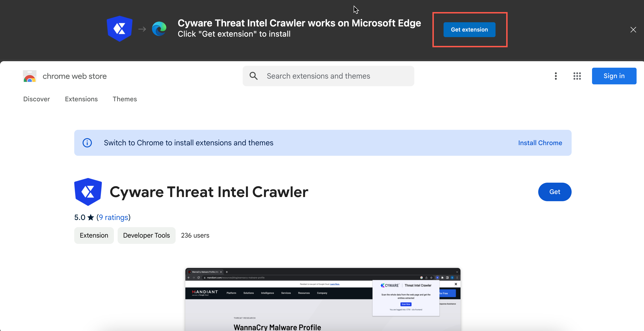Screen dimensions: 644x331
Task: Click the Get extension button in header
Action: click(469, 30)
